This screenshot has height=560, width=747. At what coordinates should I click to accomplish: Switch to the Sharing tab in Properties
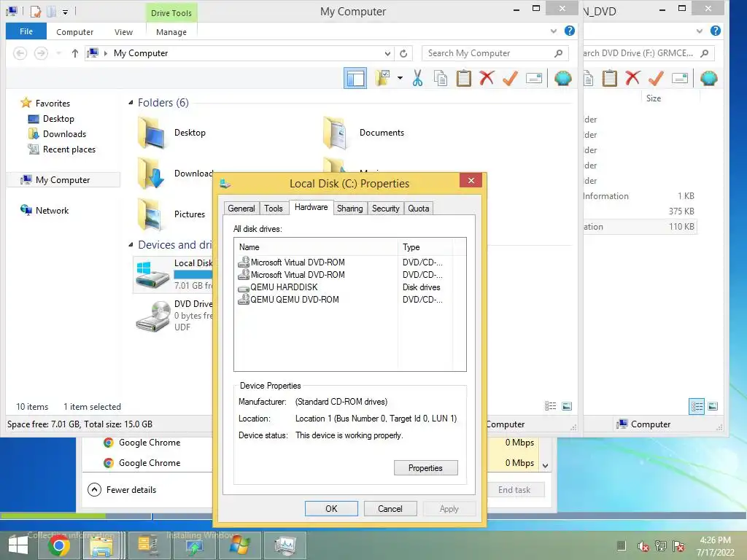pyautogui.click(x=349, y=208)
